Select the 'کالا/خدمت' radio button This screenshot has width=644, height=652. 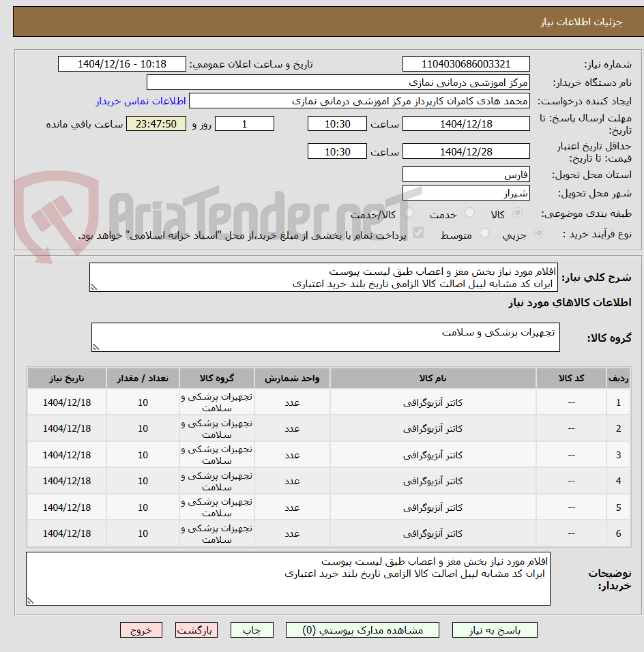click(x=409, y=213)
